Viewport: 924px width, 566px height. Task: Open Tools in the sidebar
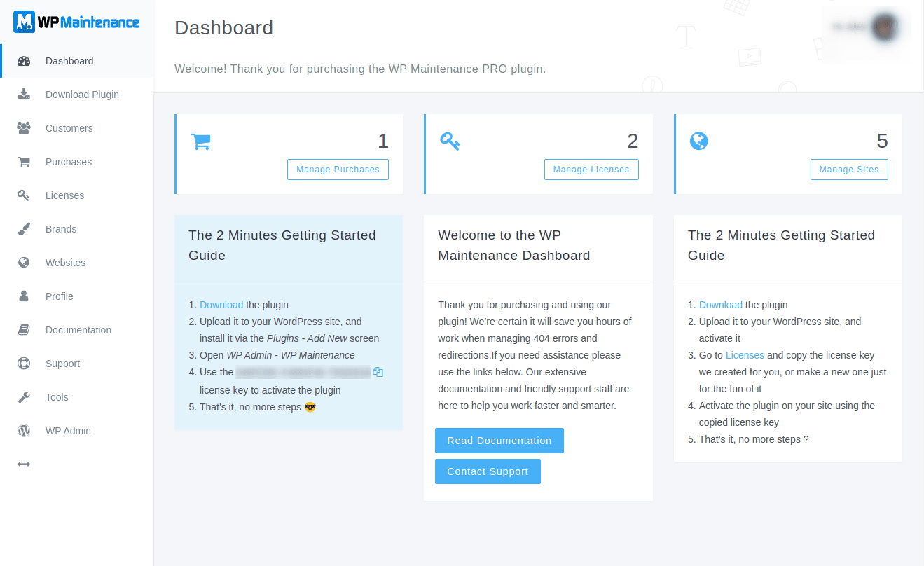[x=77, y=397]
